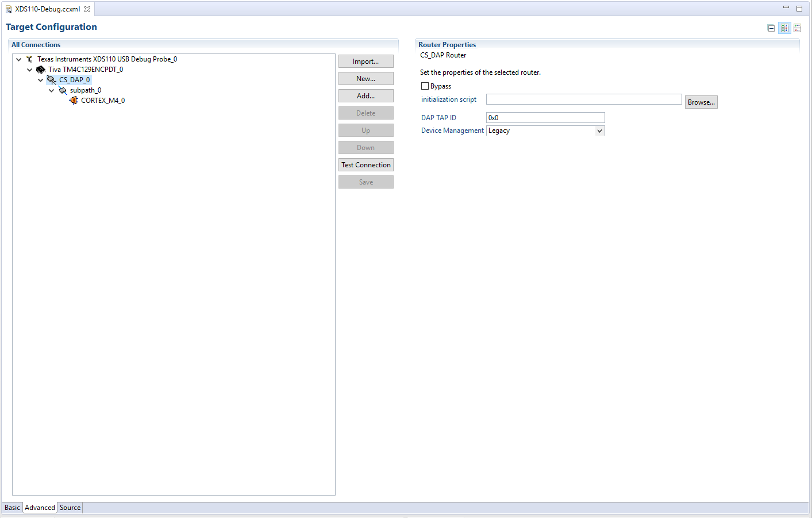Click the CS_DAP_0 router icon

pos(52,80)
